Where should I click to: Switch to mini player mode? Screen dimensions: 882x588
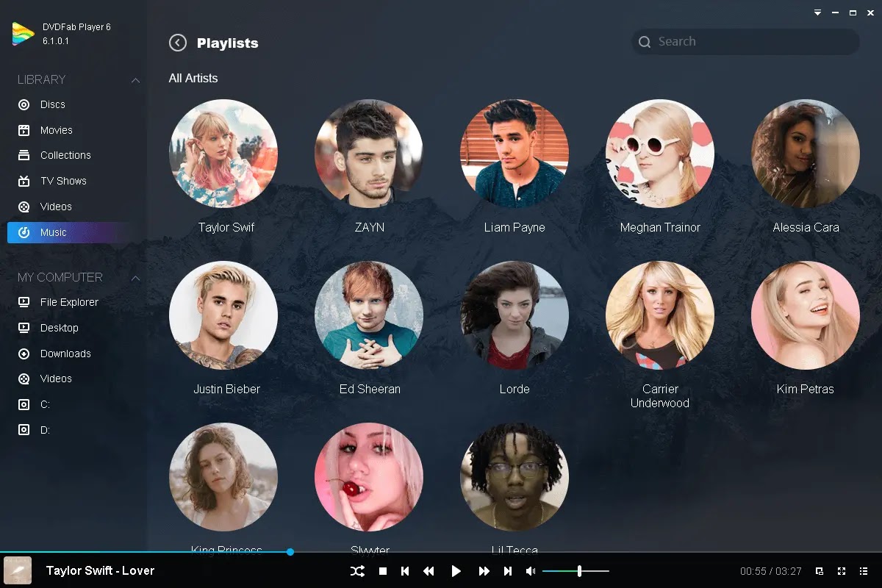coord(820,571)
